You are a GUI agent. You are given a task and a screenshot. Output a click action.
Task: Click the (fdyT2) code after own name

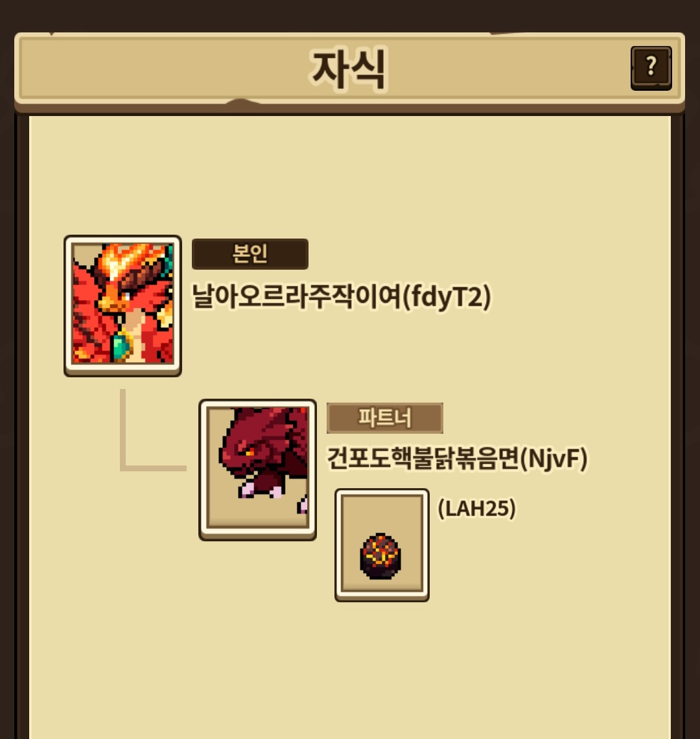[x=447, y=297]
